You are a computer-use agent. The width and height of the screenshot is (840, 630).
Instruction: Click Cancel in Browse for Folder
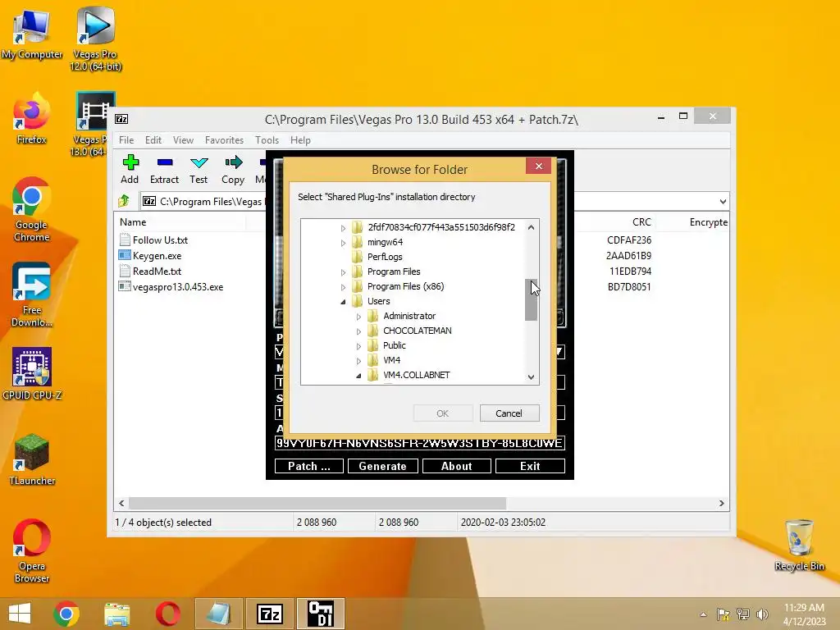pyautogui.click(x=509, y=413)
